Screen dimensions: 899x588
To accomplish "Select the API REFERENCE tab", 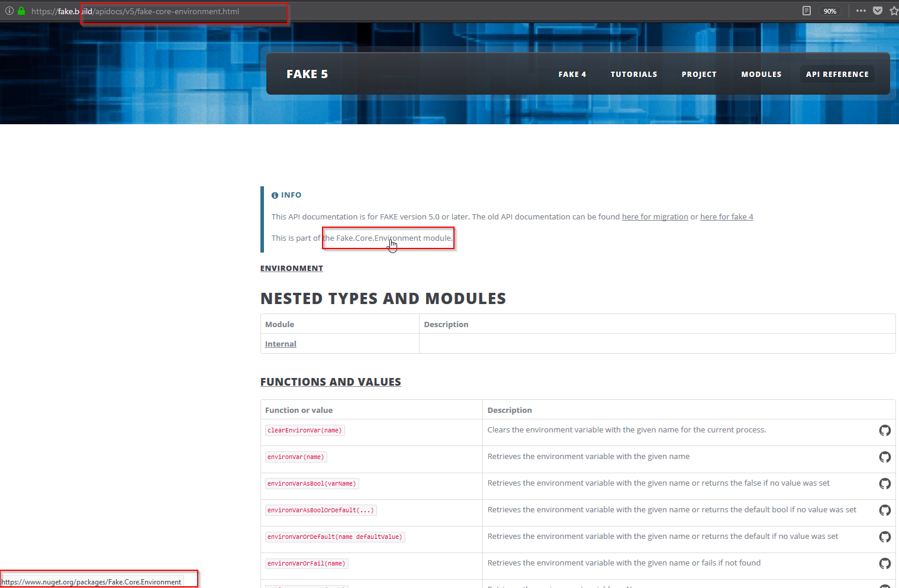I will point(837,74).
